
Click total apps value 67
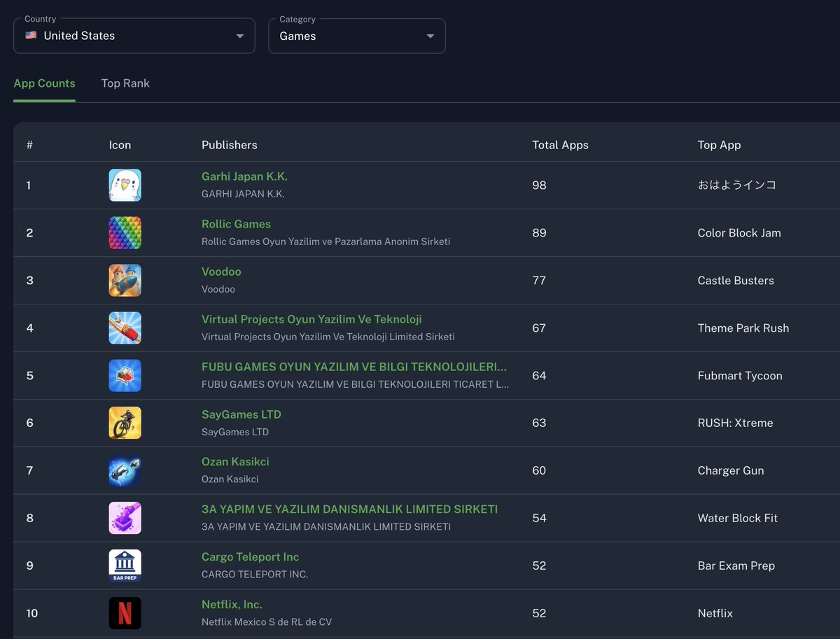(x=539, y=328)
